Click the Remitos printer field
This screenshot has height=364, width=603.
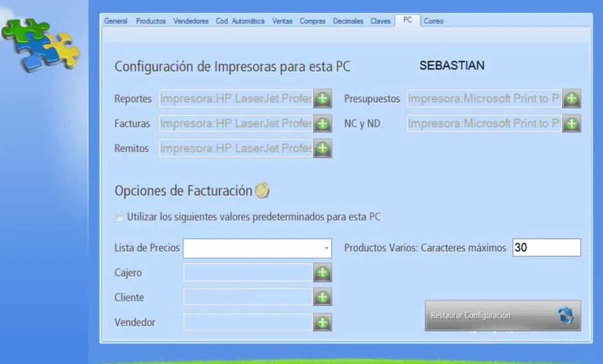(x=236, y=149)
